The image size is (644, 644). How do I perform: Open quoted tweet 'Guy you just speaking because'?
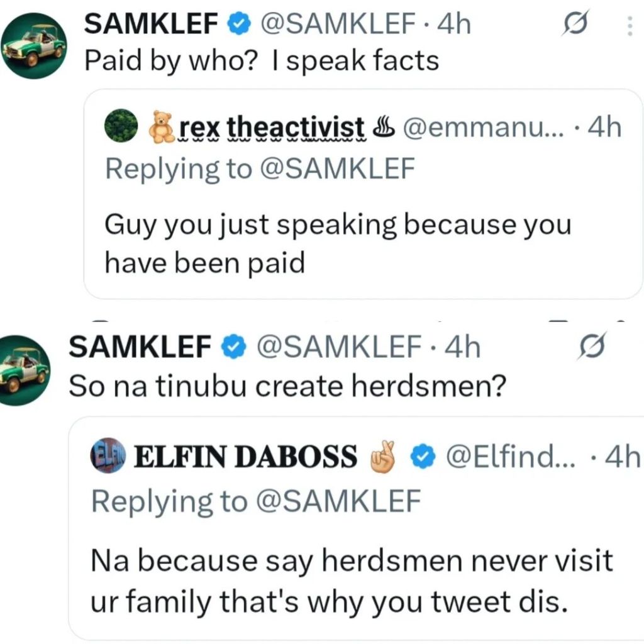pyautogui.click(x=337, y=242)
